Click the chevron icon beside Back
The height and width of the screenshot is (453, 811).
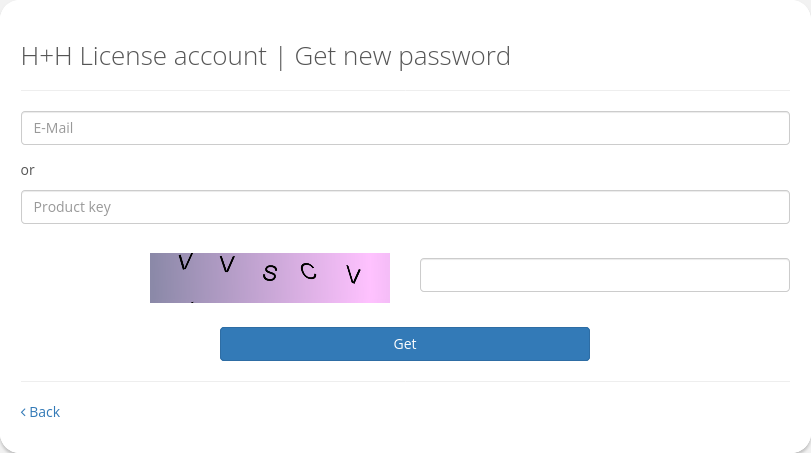24,412
